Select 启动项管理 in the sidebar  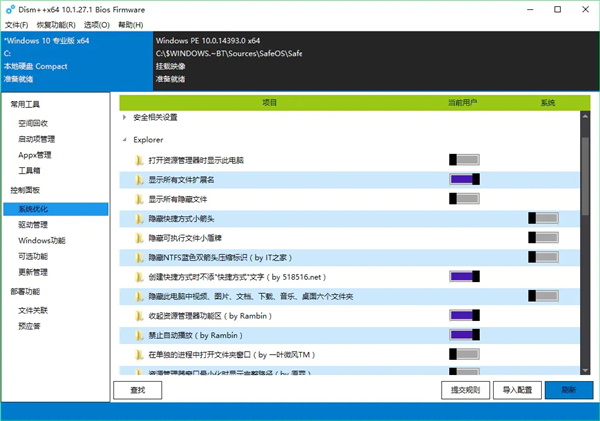[36, 139]
